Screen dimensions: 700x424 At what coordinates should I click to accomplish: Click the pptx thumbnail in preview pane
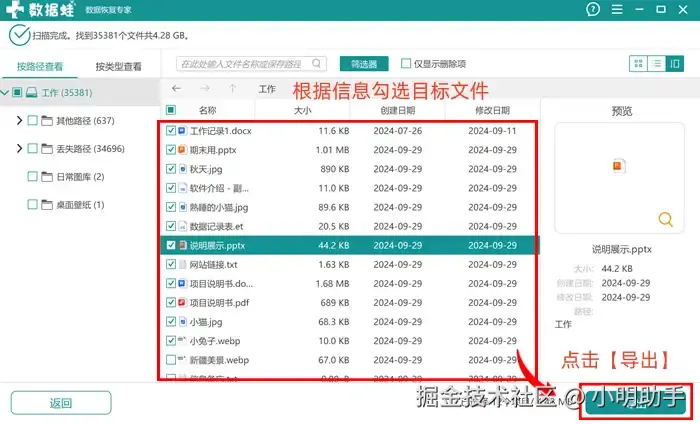(619, 166)
